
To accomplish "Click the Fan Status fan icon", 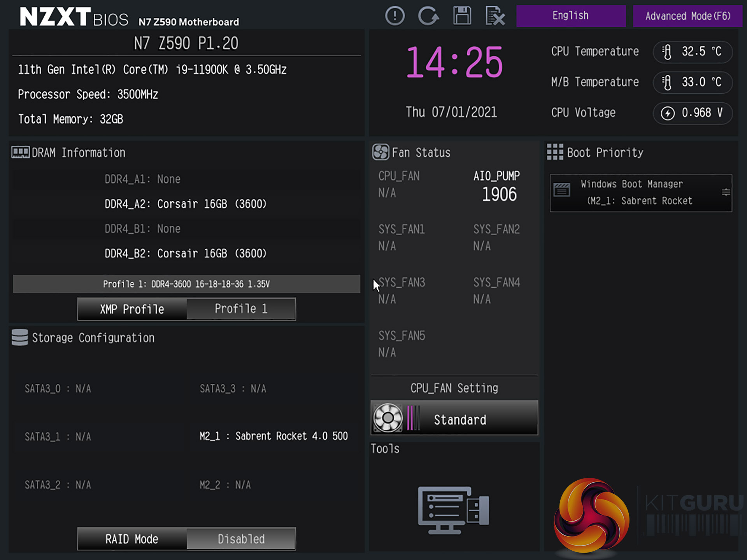I will (381, 152).
